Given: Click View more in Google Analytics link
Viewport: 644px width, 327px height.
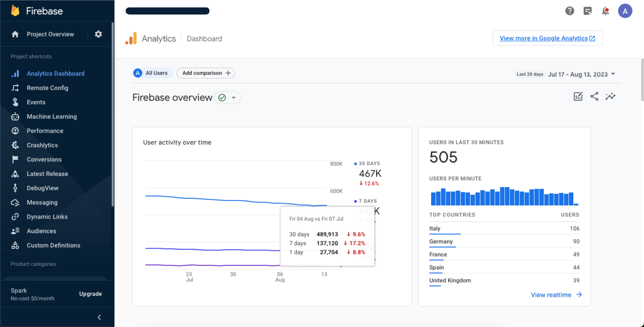Looking at the screenshot, I should coord(547,38).
